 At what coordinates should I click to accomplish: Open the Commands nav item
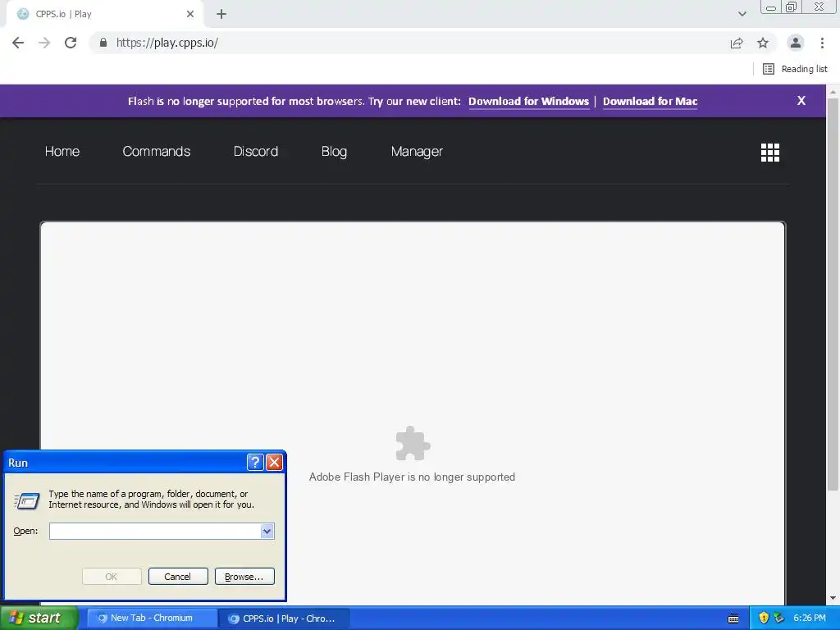(157, 152)
